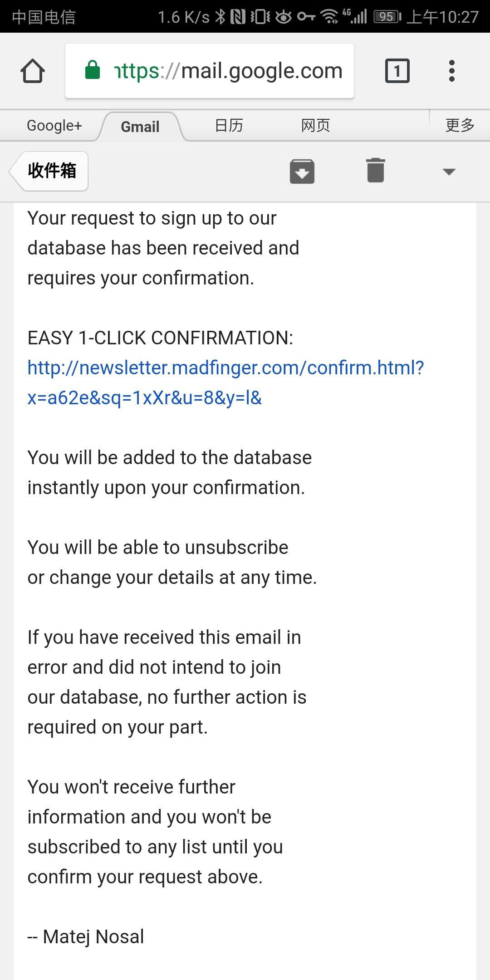This screenshot has height=980, width=490.
Task: Switch to the Google+ tab
Action: point(54,126)
